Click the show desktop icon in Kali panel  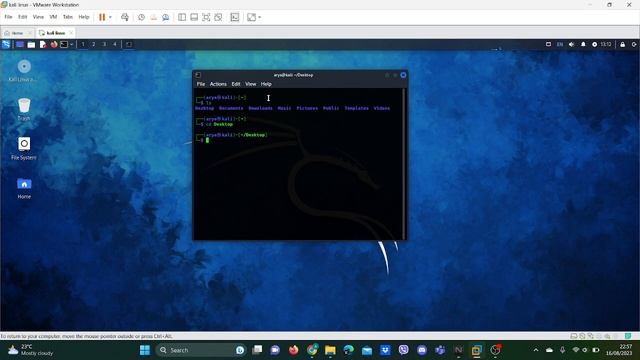point(20,44)
